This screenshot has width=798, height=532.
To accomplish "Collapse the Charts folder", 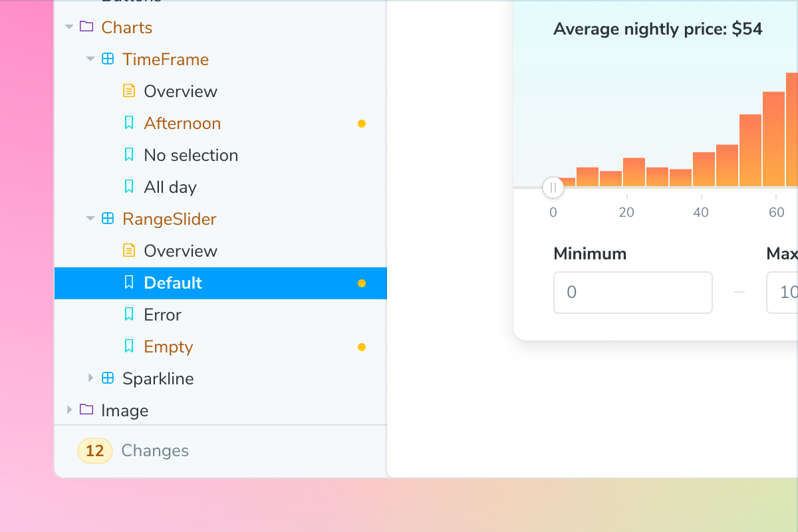I will 69,27.
